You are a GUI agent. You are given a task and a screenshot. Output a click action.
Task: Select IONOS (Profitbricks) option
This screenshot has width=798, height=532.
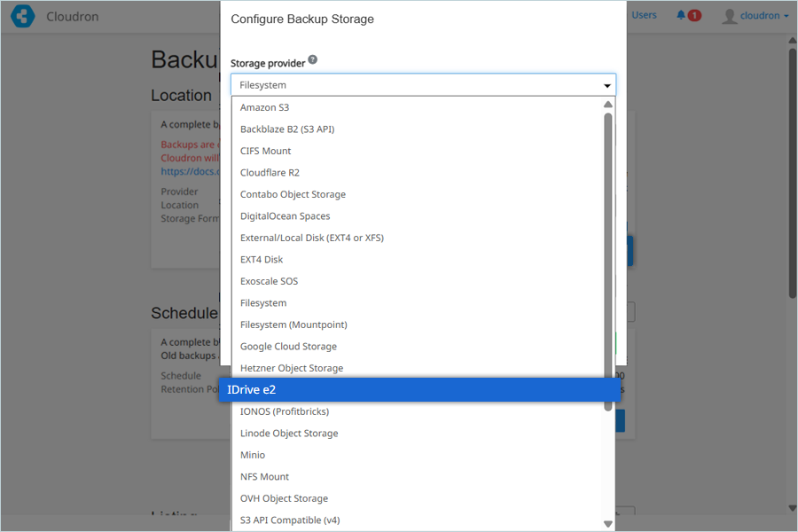(419, 411)
